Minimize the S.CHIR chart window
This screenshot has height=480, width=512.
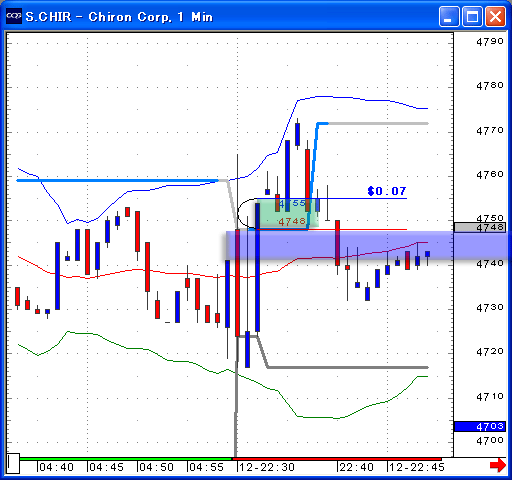(x=449, y=16)
